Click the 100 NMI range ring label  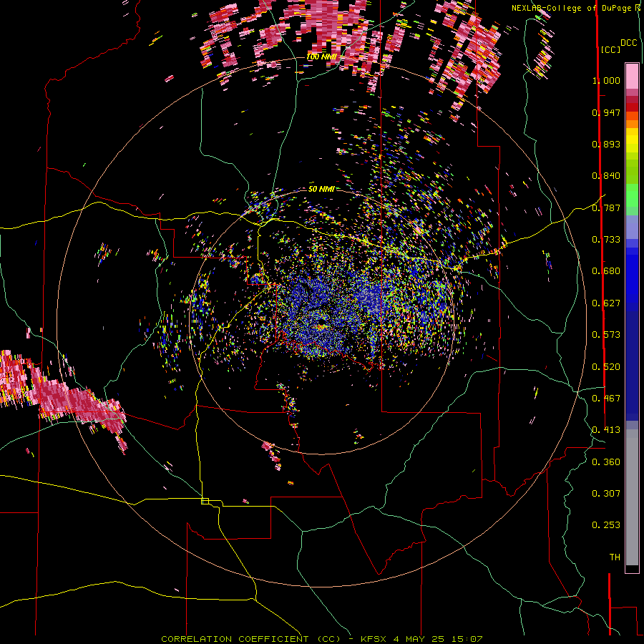point(321,57)
